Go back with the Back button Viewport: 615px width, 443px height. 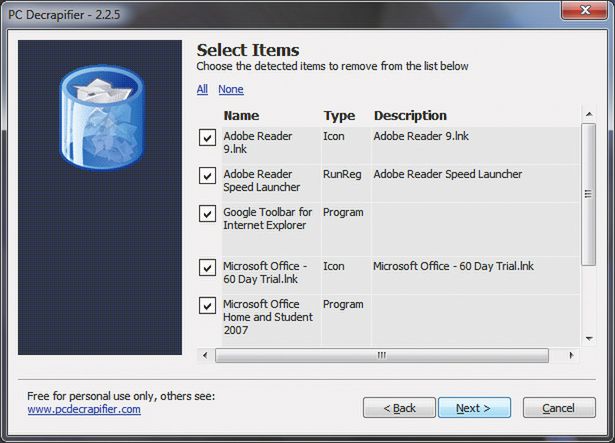(x=399, y=408)
